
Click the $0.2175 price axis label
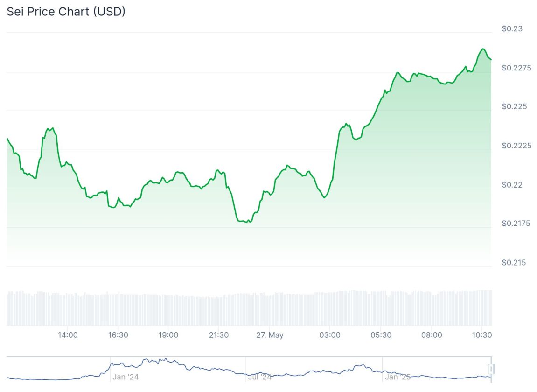coord(516,224)
